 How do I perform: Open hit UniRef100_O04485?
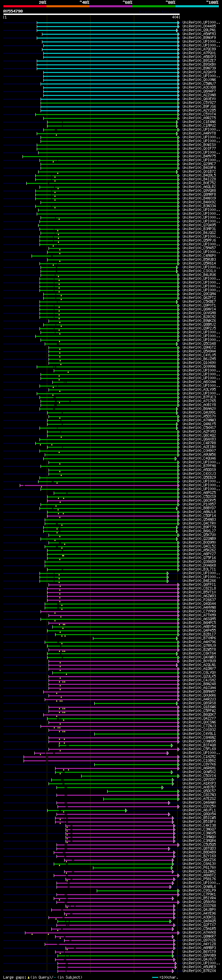tap(199, 26)
